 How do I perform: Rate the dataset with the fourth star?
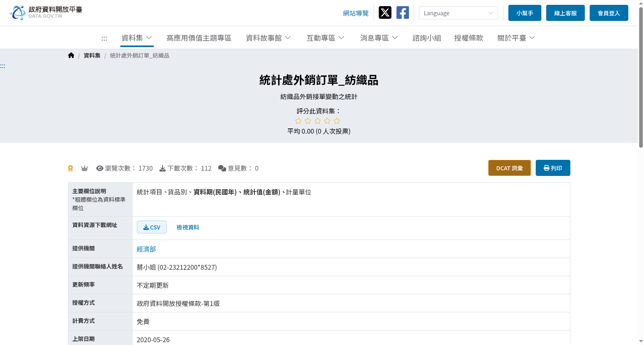click(x=327, y=121)
